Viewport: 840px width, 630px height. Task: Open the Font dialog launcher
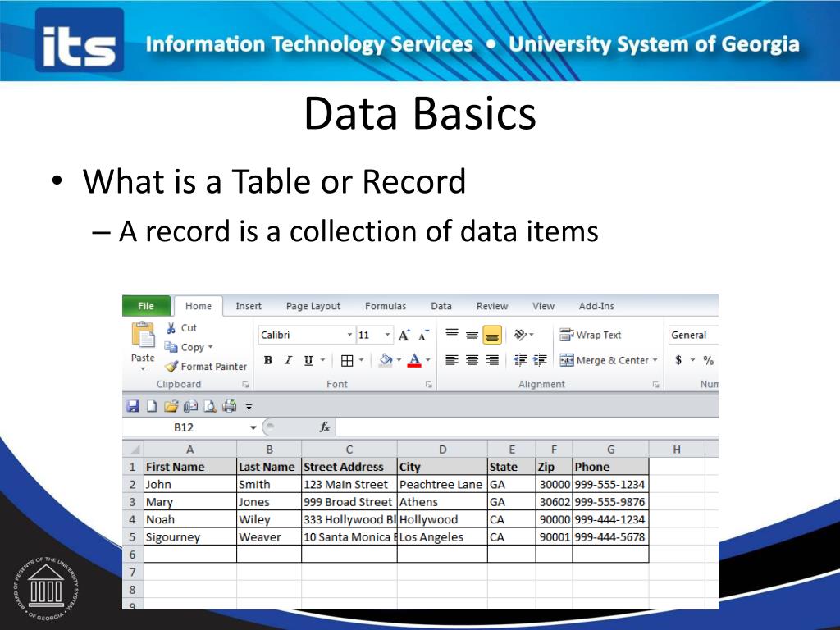point(428,385)
